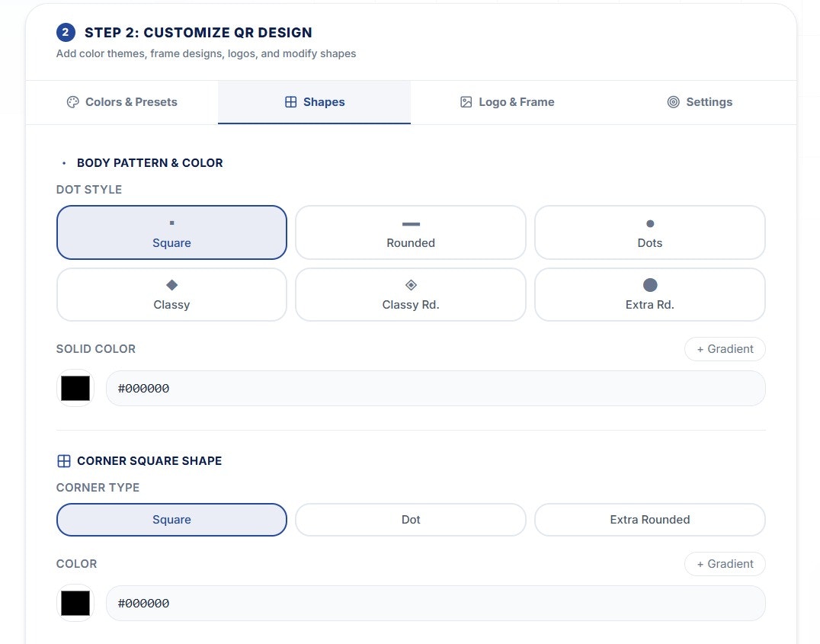Choose the Dots dot style
This screenshot has height=644, width=820.
(649, 232)
